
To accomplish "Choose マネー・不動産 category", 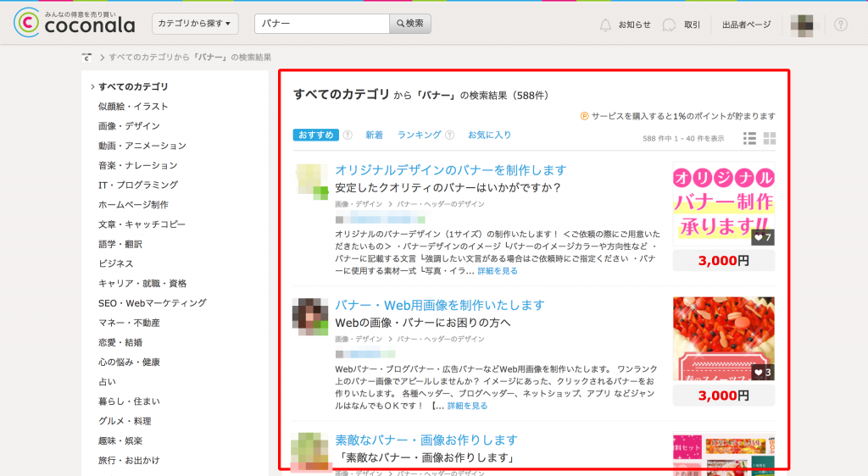I will (129, 323).
